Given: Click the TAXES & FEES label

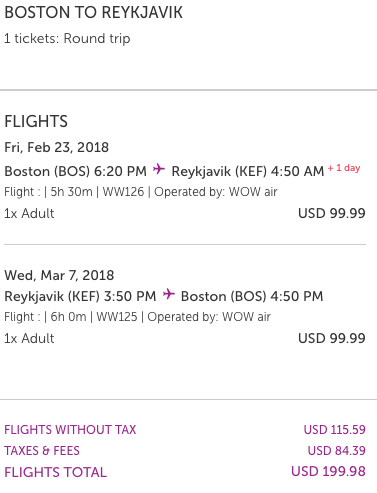Looking at the screenshot, I should pos(42,451).
